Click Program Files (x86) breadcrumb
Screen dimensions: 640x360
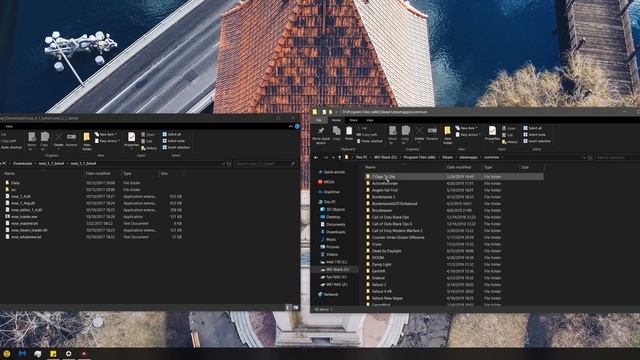(x=420, y=157)
